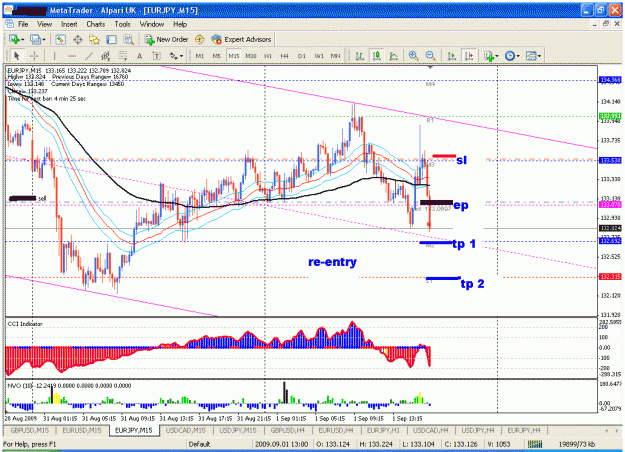Toggle the Market Watch panel icon
Viewport: 625px width, 452px height.
tap(60, 39)
